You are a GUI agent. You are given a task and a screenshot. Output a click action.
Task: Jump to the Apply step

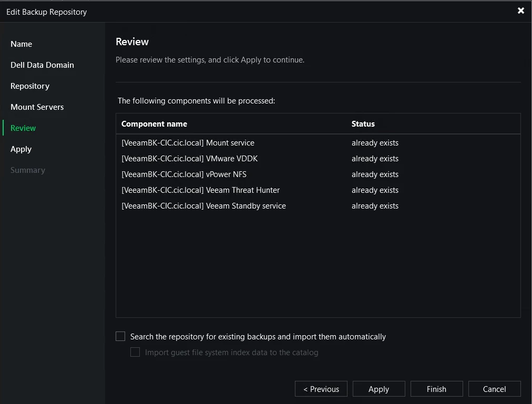21,149
